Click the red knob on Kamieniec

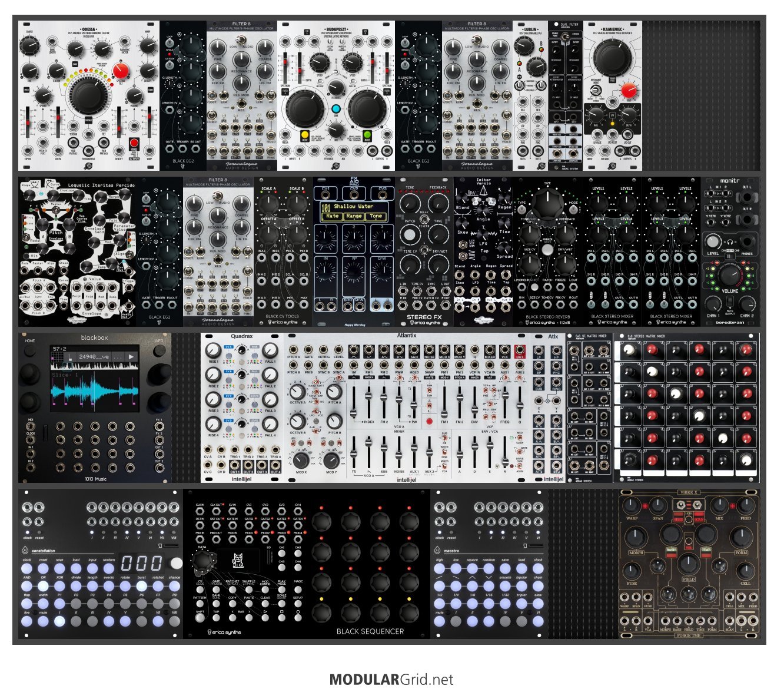(x=629, y=91)
